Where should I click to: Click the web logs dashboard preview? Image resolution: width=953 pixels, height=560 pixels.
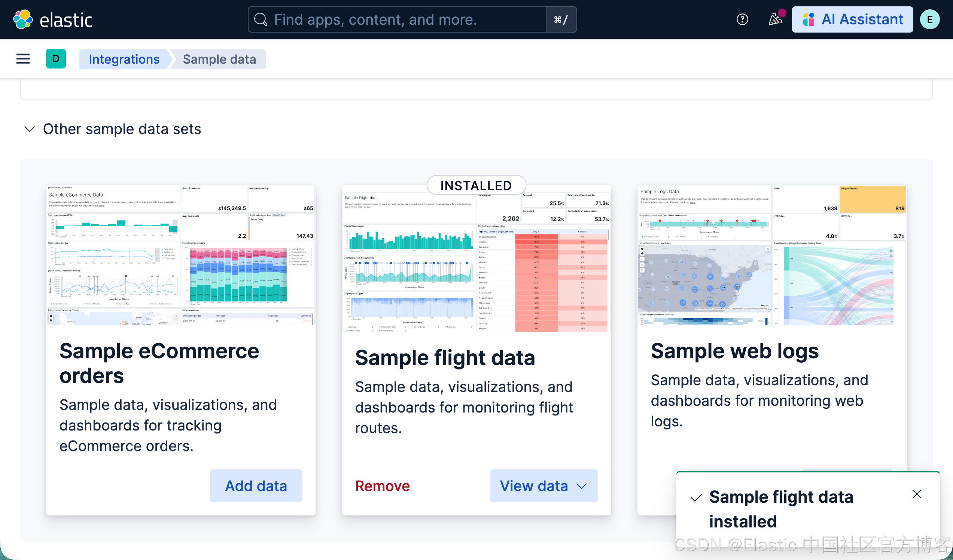point(771,255)
